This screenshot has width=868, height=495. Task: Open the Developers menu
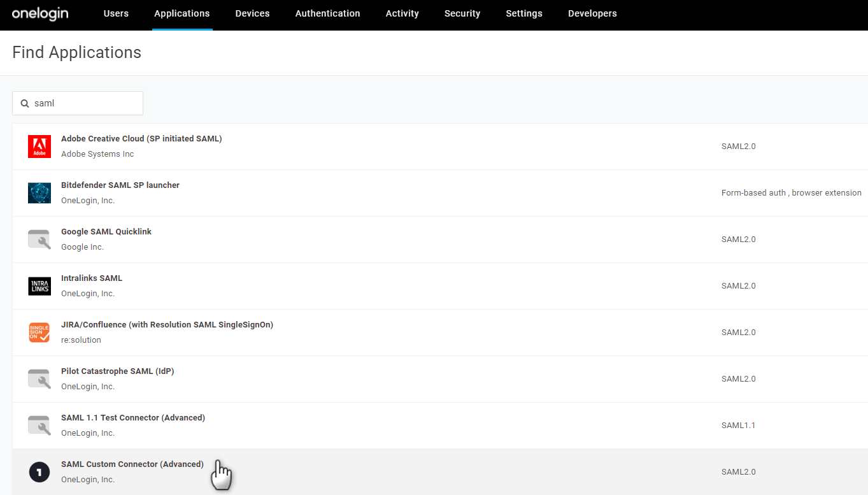[592, 13]
